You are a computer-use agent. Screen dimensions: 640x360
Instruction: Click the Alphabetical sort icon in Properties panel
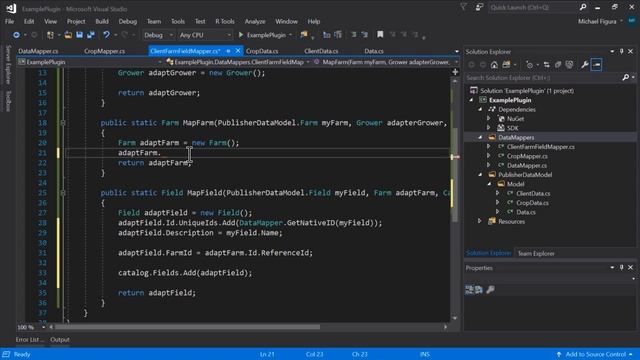479,289
